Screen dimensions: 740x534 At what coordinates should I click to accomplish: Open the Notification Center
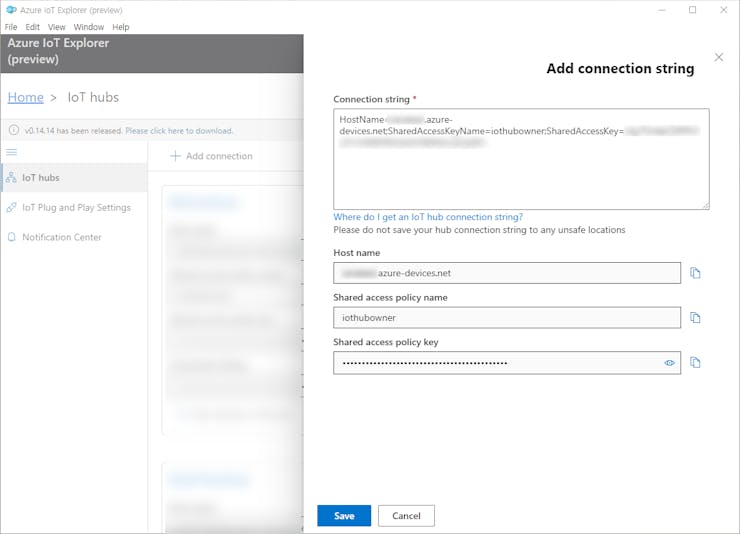pos(61,237)
